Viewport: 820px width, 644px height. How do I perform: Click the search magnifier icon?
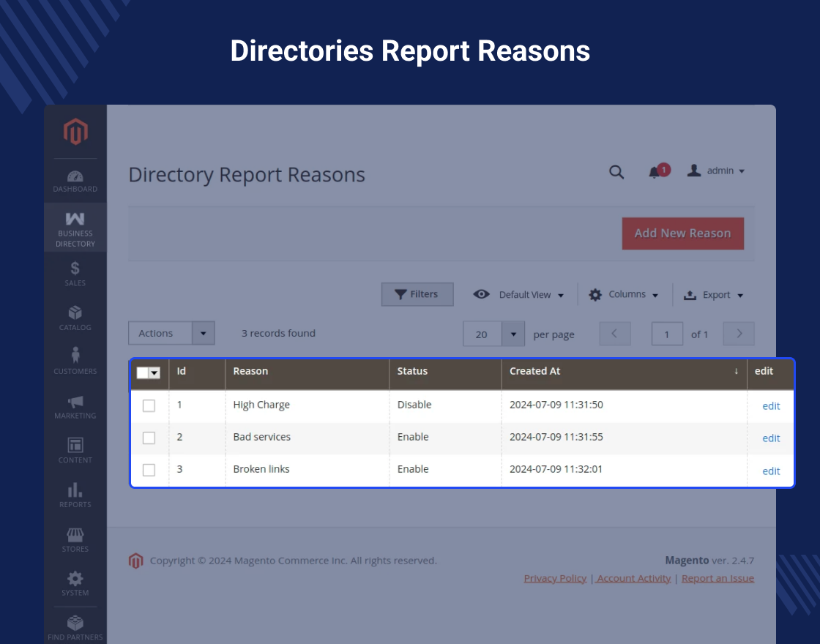616,172
